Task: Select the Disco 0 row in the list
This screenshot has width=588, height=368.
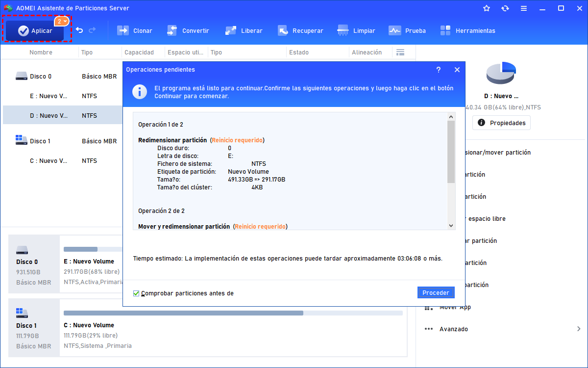Action: tap(63, 76)
